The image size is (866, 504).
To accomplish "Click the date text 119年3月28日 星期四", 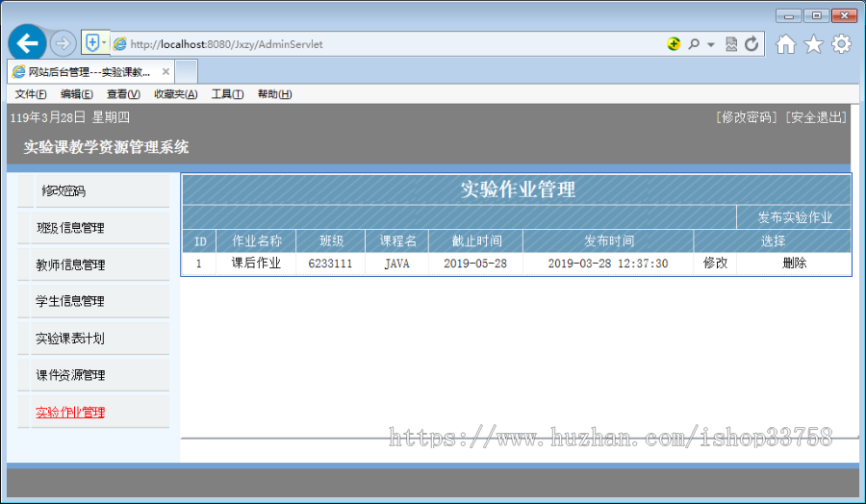I will pyautogui.click(x=70, y=117).
